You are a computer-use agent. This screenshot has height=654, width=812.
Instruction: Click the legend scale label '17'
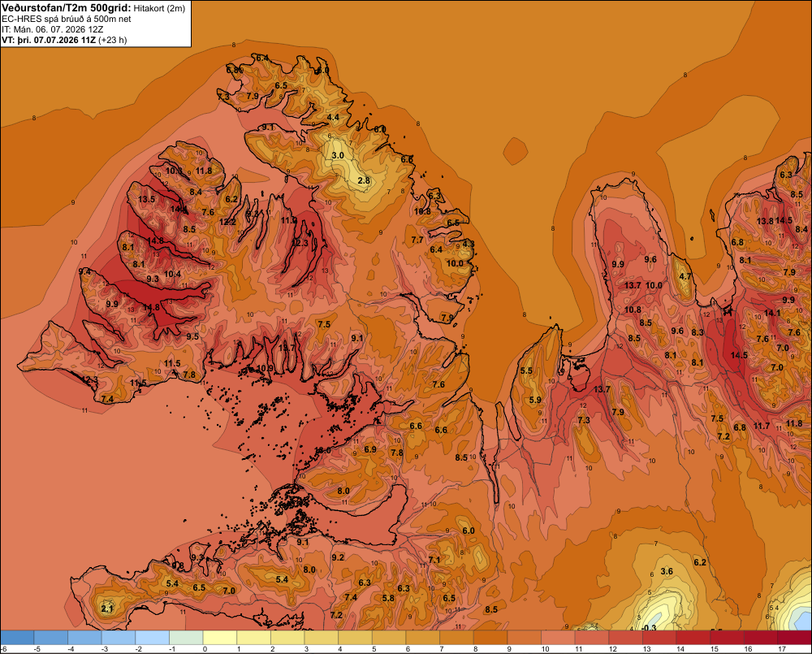(x=781, y=649)
